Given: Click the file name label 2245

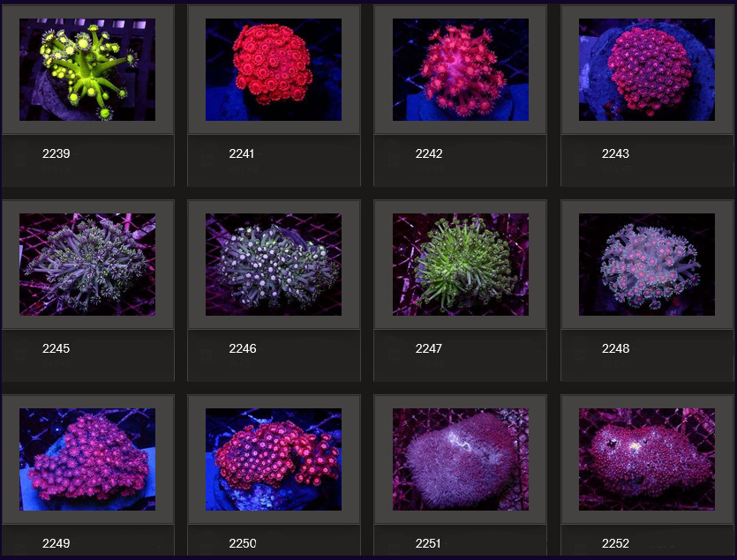Looking at the screenshot, I should [56, 348].
